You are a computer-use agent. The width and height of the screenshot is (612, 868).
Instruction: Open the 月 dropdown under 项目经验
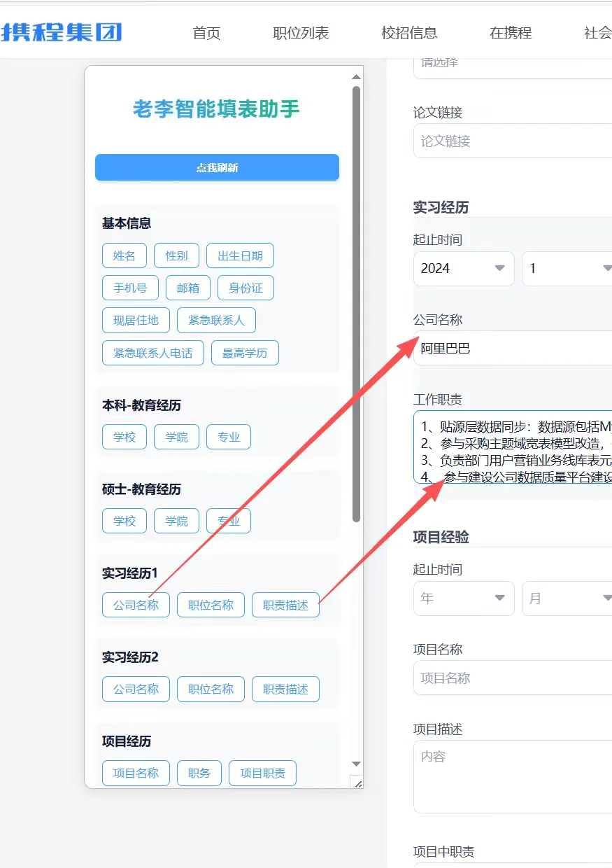[567, 598]
